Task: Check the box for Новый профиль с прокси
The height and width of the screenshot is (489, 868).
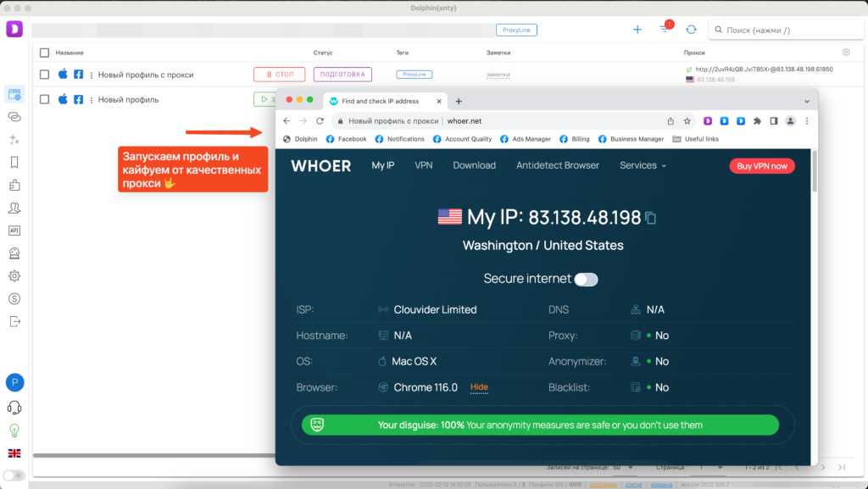Action: click(x=45, y=75)
